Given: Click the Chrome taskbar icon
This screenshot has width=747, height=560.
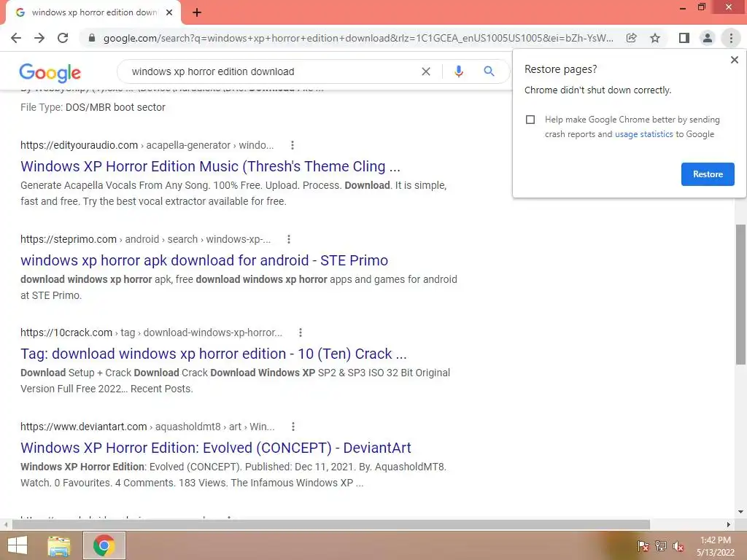Looking at the screenshot, I should coord(104,545).
